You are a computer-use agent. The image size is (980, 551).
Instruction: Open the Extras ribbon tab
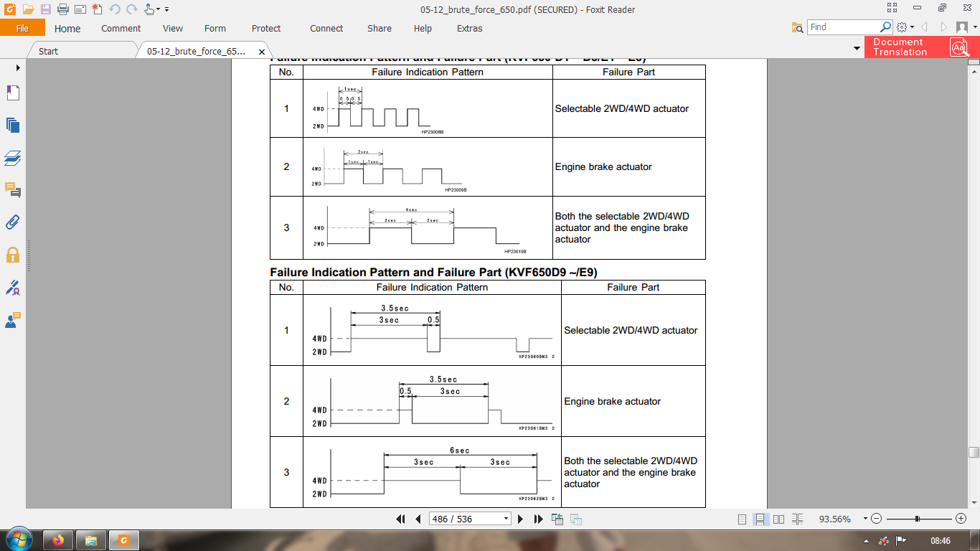coord(469,29)
